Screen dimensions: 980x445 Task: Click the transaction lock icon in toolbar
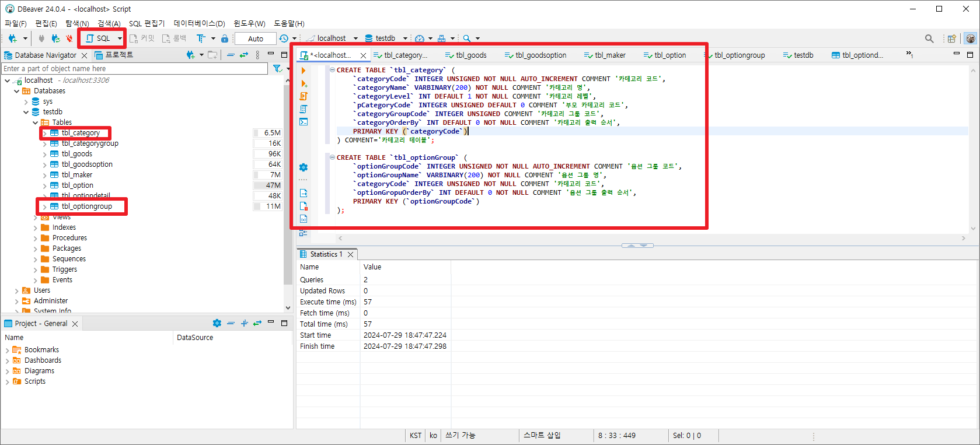coord(225,38)
